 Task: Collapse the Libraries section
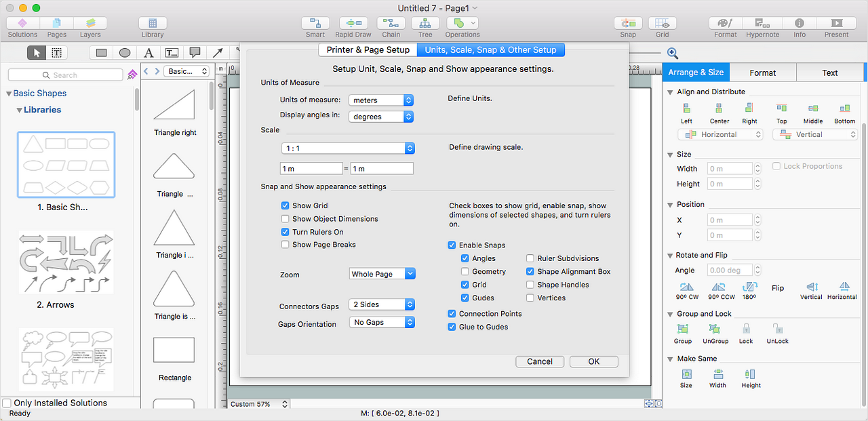[20, 110]
